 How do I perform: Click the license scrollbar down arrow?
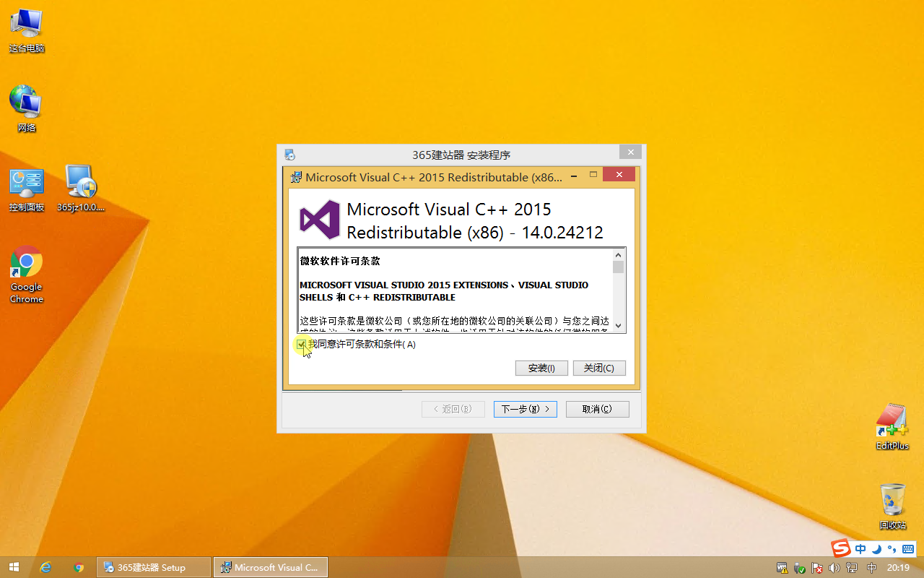pyautogui.click(x=619, y=326)
